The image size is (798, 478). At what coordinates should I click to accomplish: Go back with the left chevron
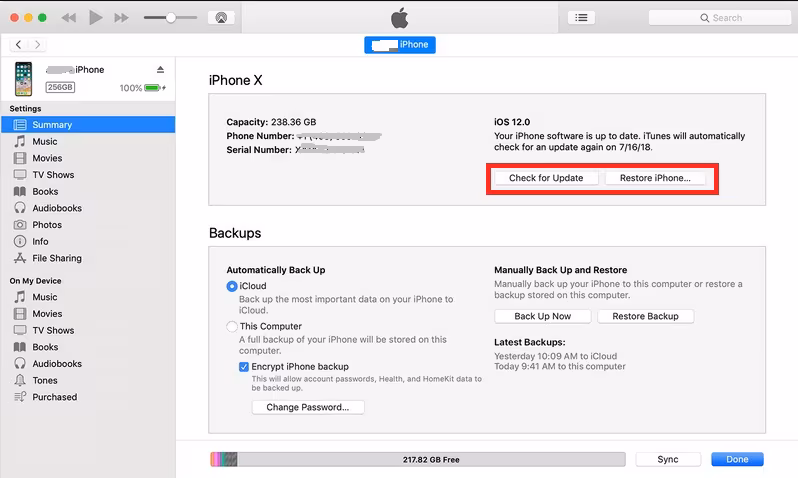(x=19, y=45)
